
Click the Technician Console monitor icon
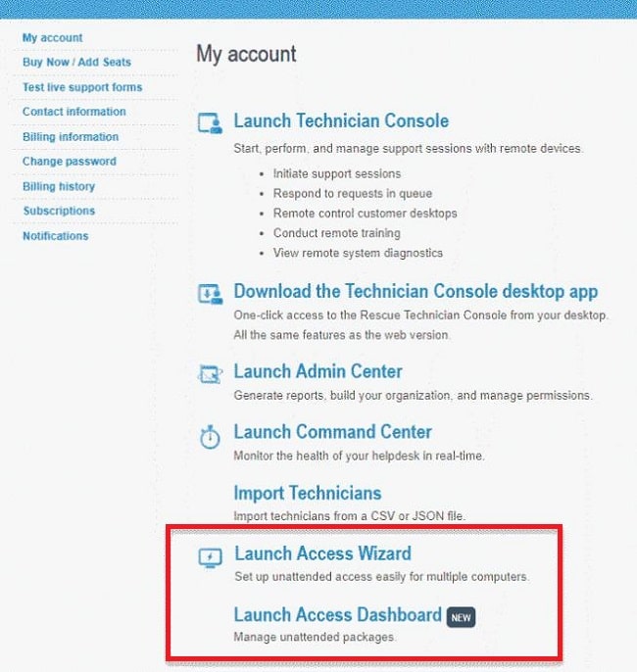coord(210,123)
